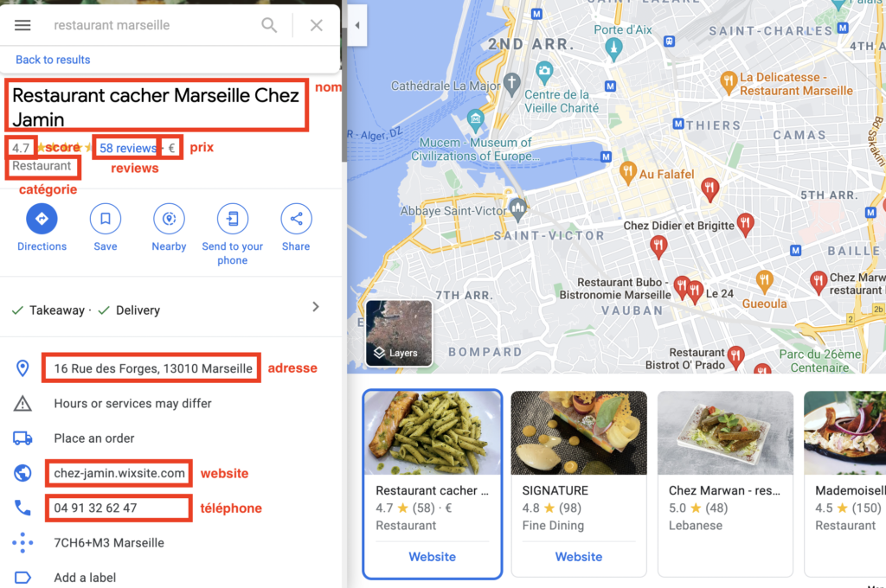The width and height of the screenshot is (886, 588).
Task: Click the search magnifier icon
Action: (x=269, y=25)
